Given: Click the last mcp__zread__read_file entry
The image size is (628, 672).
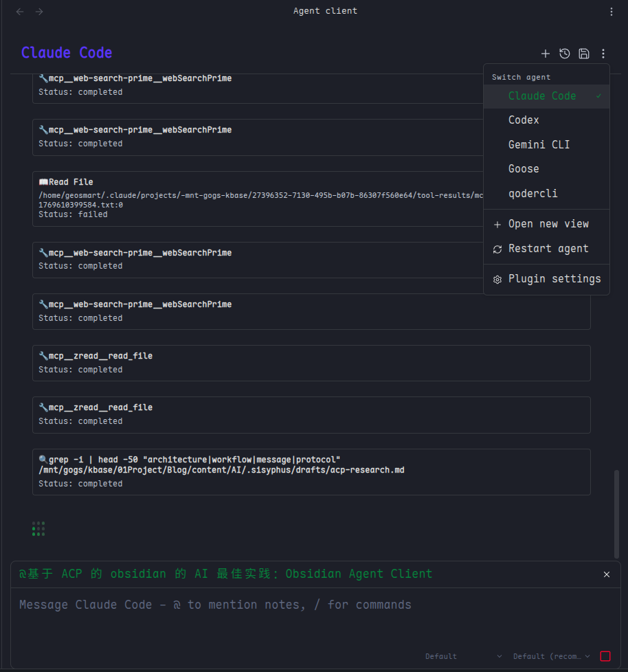Looking at the screenshot, I should click(x=311, y=415).
